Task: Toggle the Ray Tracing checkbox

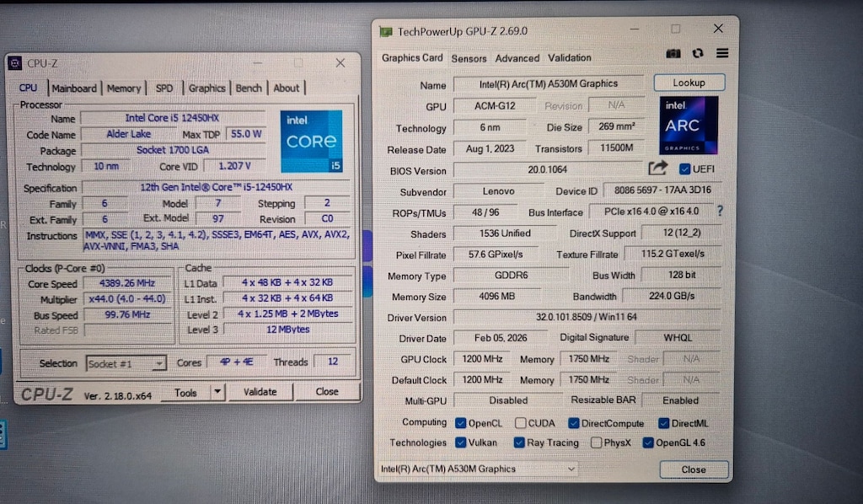Action: pyautogui.click(x=519, y=442)
